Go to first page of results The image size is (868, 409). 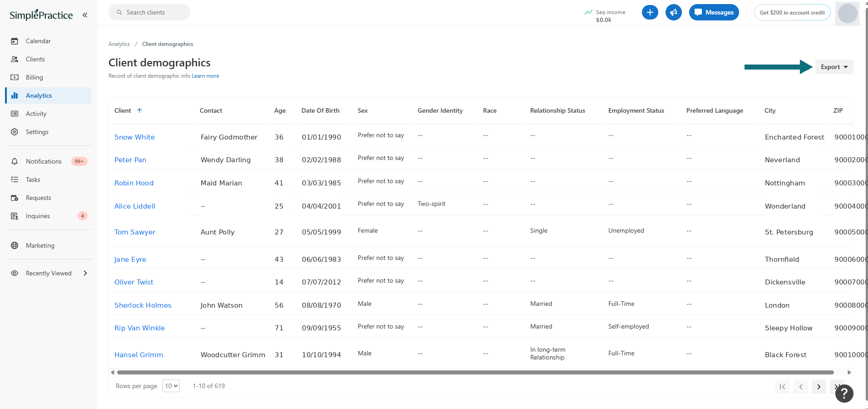pos(783,387)
